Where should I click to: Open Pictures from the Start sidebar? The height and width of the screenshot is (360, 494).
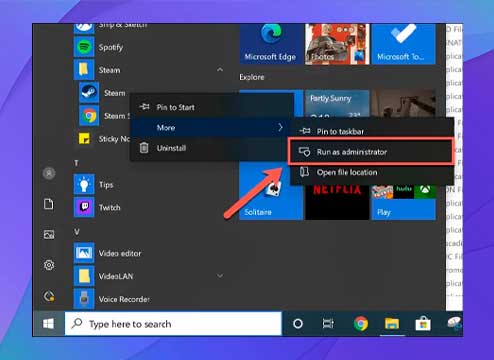point(49,234)
